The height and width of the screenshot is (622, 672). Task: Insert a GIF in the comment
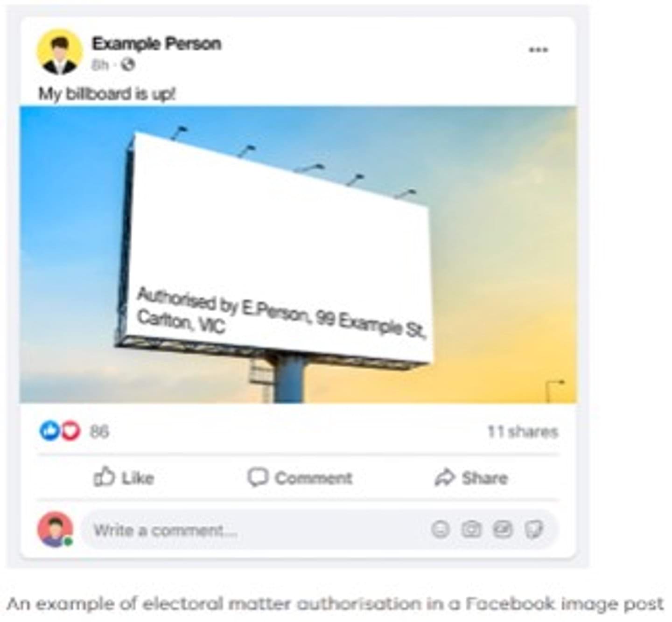[503, 529]
